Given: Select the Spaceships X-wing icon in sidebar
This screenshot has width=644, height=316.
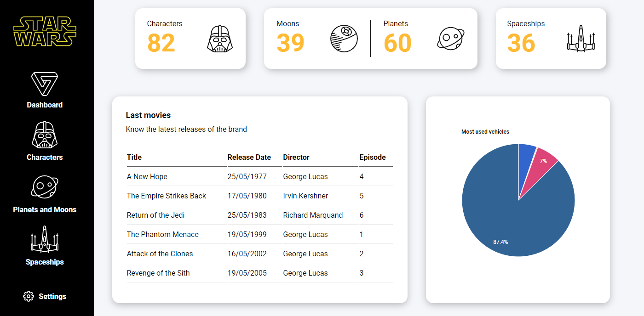Looking at the screenshot, I should click(x=44, y=239).
